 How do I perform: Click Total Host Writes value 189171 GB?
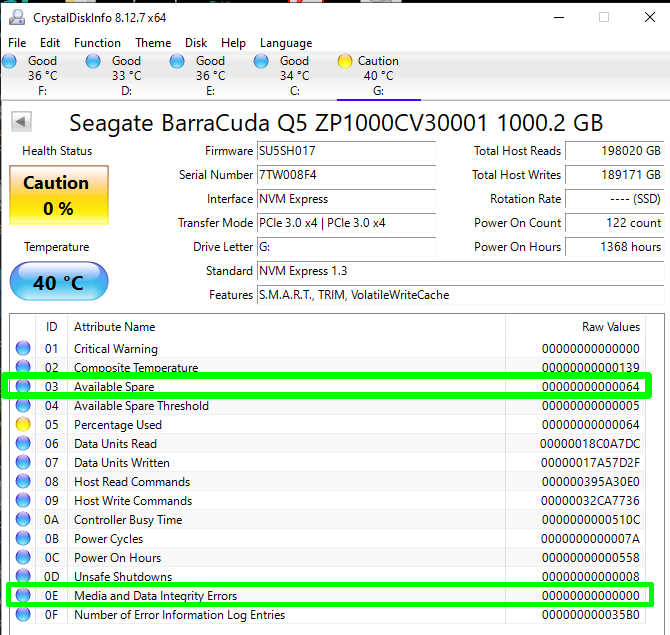point(615,175)
